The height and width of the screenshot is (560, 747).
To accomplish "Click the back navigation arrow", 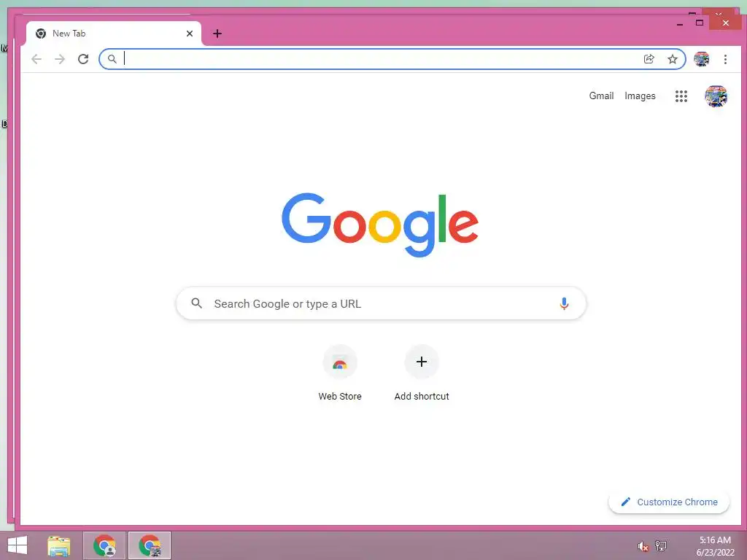I will coord(36,59).
